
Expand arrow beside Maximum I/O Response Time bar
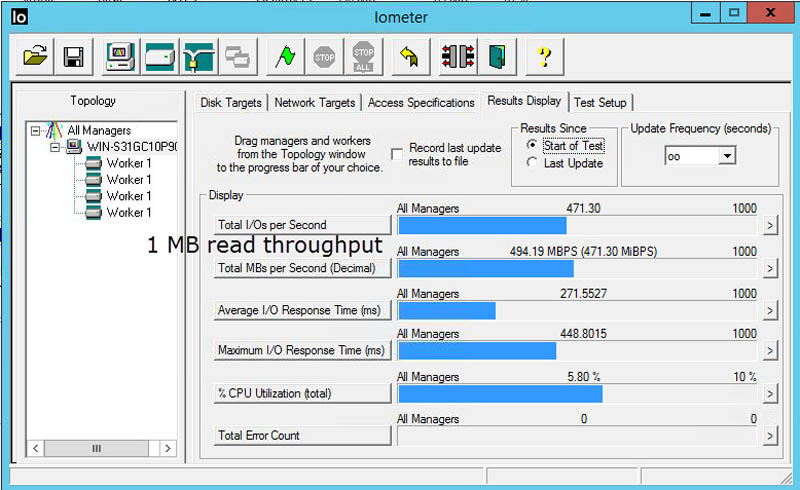[x=770, y=351]
